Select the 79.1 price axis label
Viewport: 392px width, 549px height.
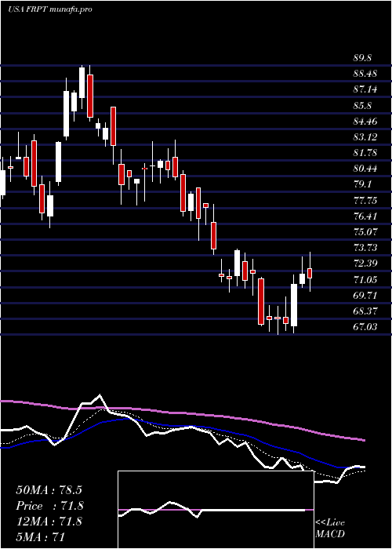pos(362,184)
